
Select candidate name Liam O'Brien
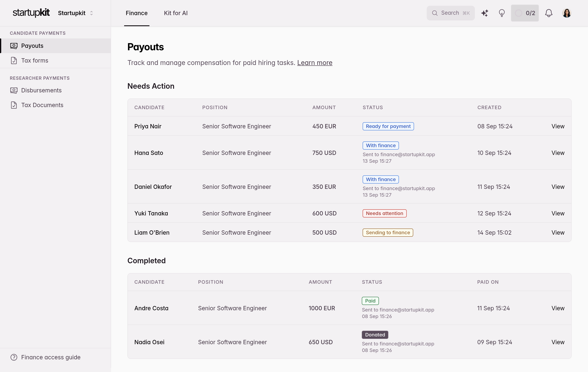click(x=152, y=232)
